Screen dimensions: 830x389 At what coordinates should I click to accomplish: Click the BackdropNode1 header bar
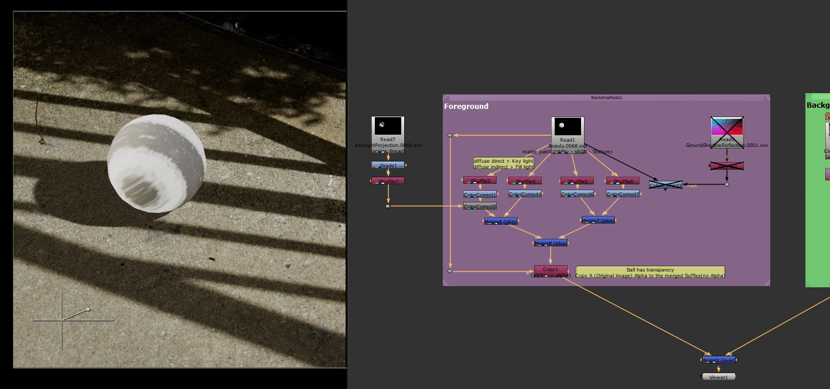click(x=606, y=97)
